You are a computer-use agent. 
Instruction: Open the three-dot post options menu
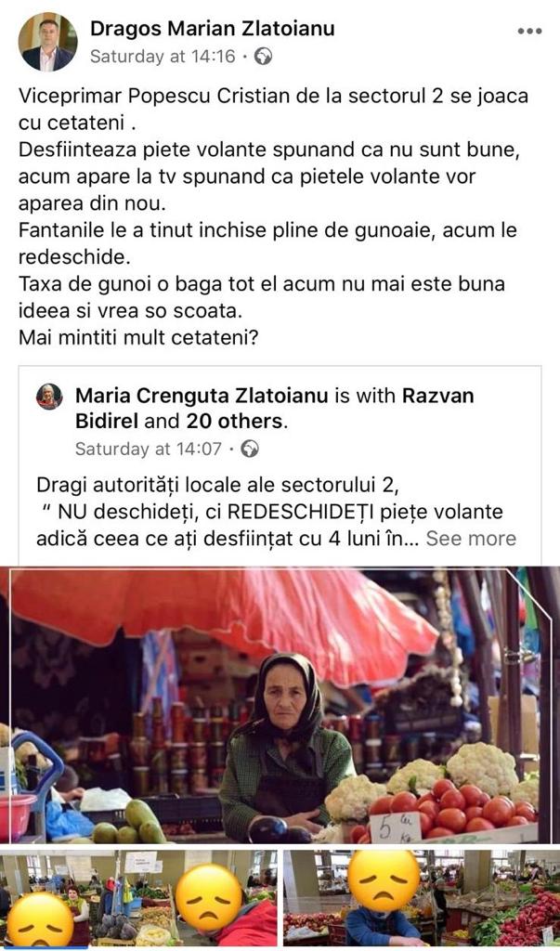tap(529, 32)
